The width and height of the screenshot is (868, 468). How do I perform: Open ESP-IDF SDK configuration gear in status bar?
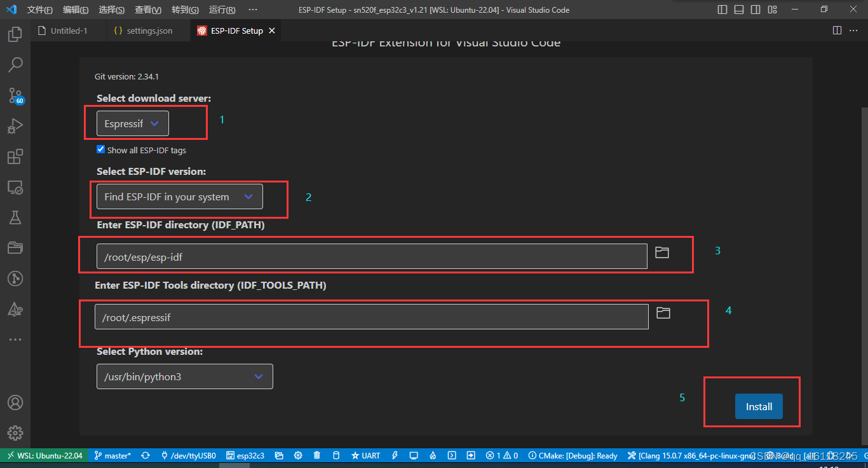tap(298, 455)
